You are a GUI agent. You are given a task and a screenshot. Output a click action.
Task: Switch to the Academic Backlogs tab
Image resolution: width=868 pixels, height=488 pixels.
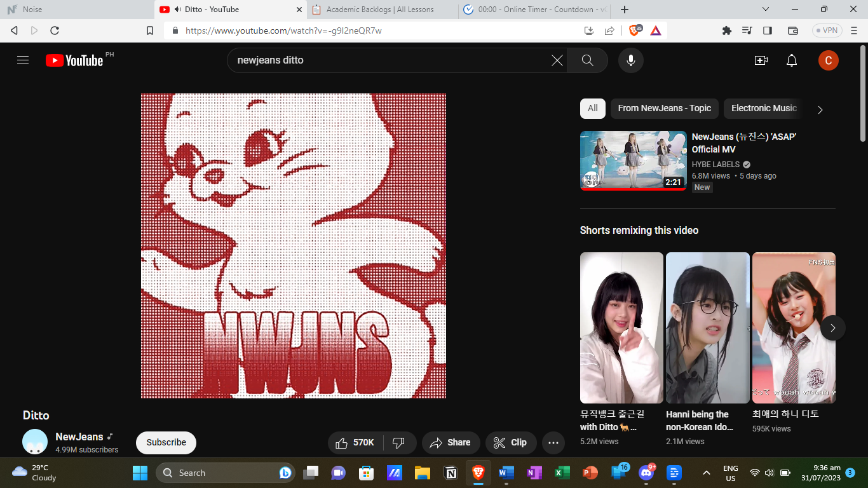[383, 10]
